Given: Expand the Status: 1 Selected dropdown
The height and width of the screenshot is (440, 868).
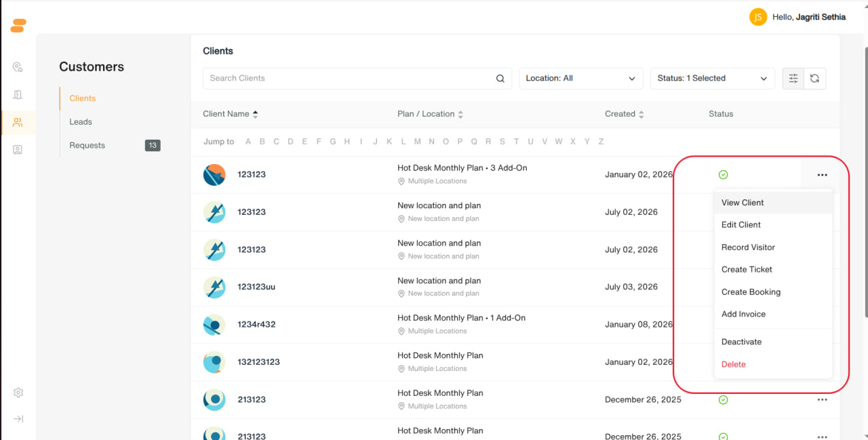Looking at the screenshot, I should [712, 78].
